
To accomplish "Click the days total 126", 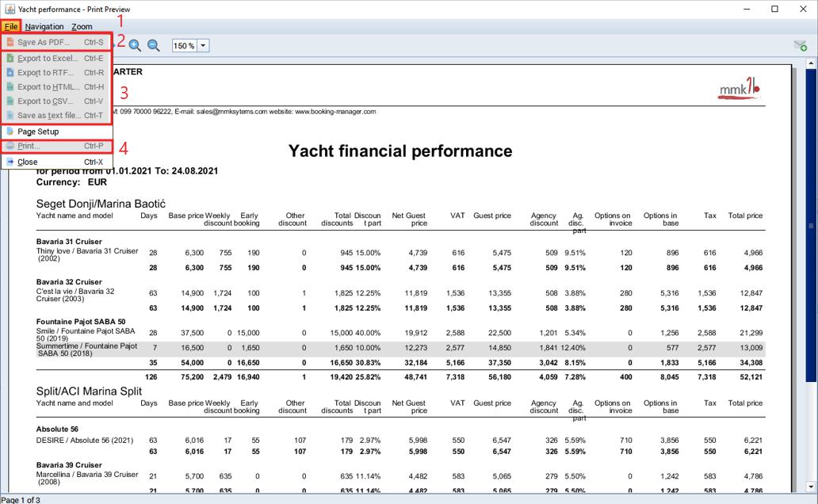I will point(151,376).
